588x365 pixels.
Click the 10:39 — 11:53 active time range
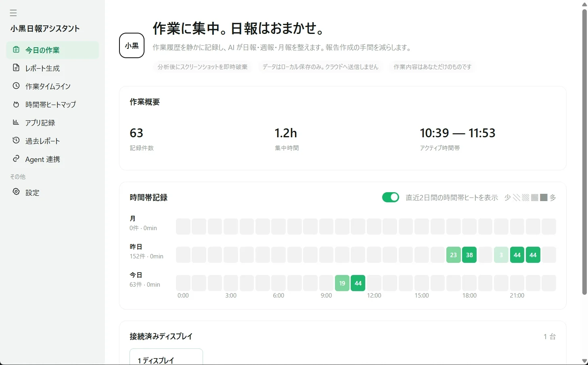pyautogui.click(x=458, y=133)
